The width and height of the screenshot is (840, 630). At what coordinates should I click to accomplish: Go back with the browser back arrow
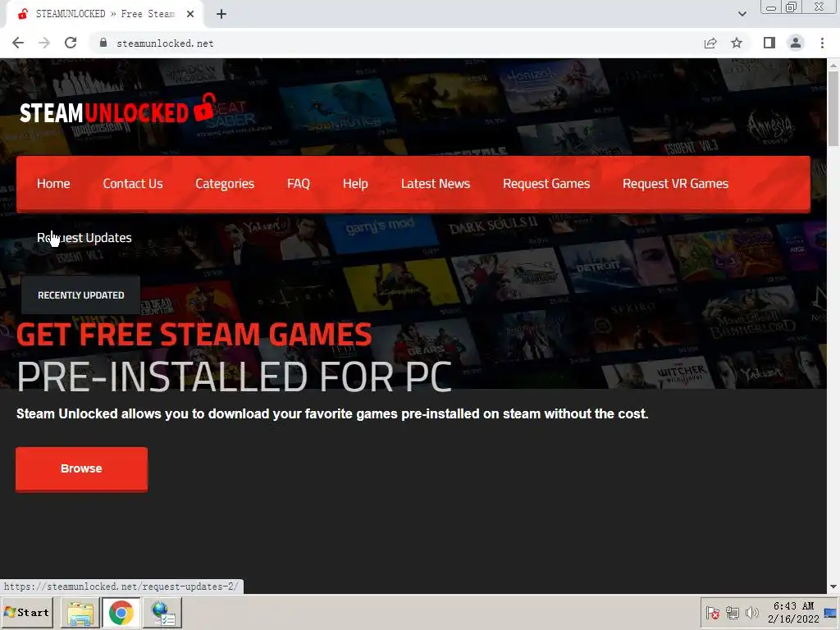tap(18, 43)
